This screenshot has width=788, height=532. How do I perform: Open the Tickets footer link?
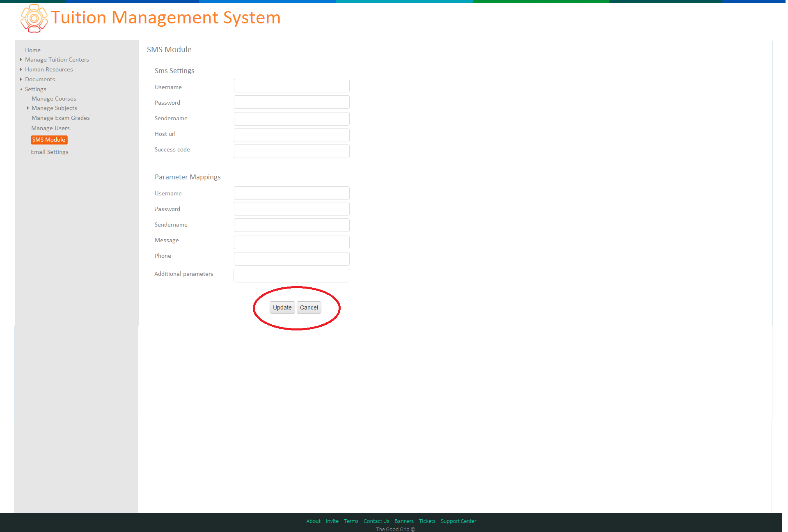coord(427,521)
